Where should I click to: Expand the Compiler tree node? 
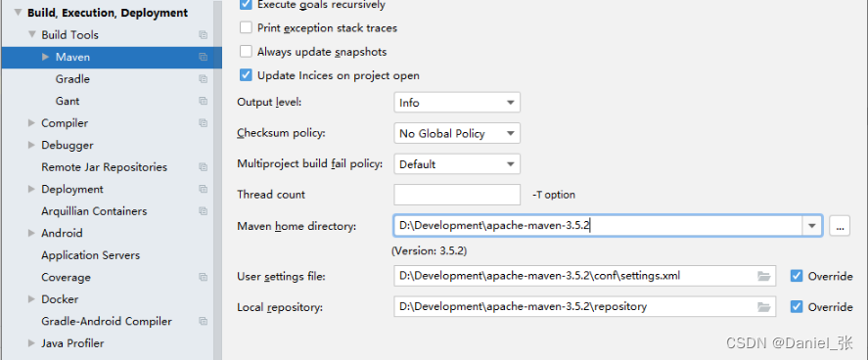31,122
